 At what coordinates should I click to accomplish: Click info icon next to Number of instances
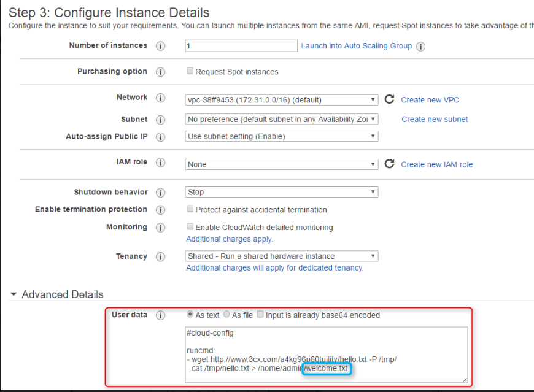(161, 46)
